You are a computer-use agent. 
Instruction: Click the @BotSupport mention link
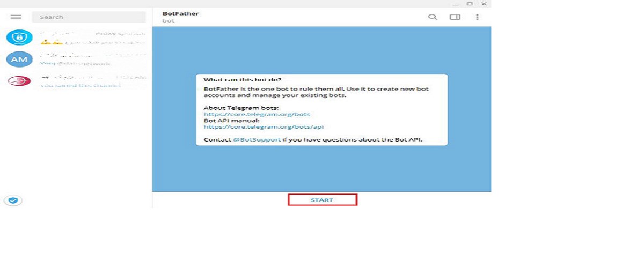tap(257, 140)
